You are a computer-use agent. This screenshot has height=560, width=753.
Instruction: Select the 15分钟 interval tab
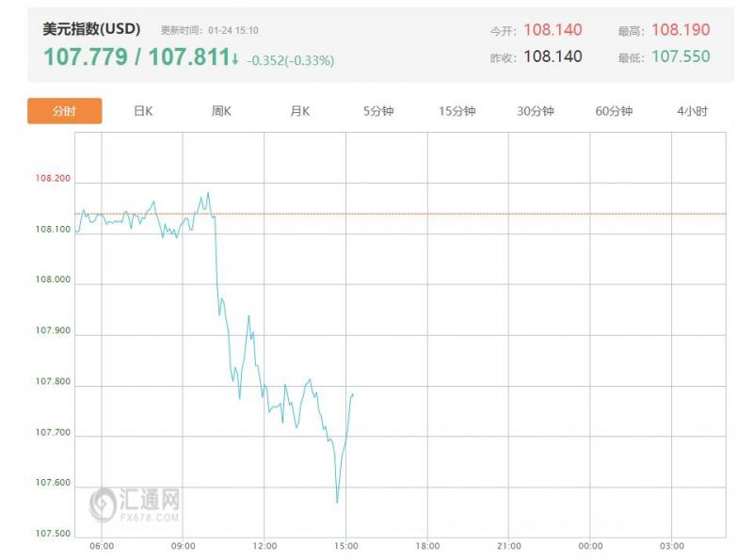[x=457, y=111]
